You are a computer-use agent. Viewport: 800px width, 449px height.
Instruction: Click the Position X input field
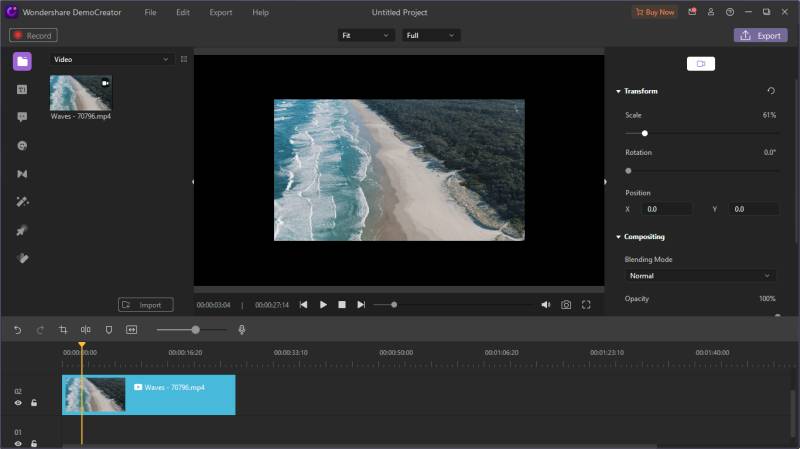666,209
